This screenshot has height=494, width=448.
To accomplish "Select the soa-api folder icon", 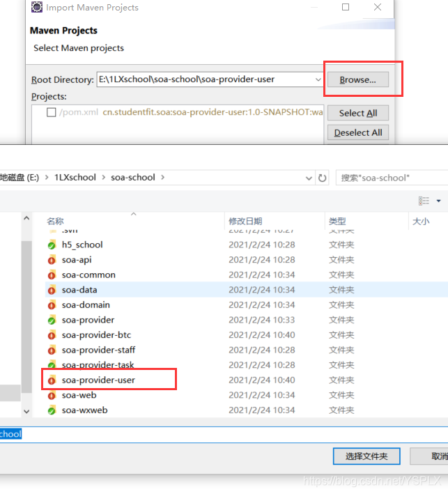I will (52, 260).
